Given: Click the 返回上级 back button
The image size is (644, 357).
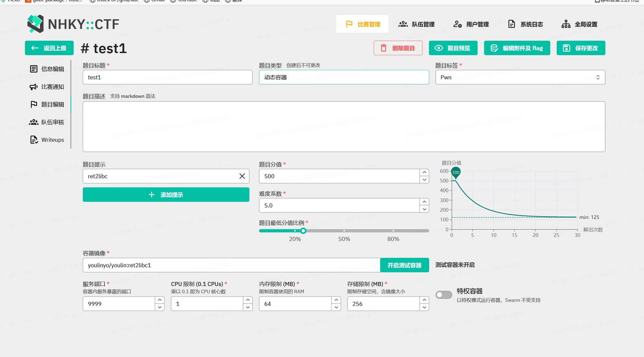Looking at the screenshot, I should click(49, 48).
